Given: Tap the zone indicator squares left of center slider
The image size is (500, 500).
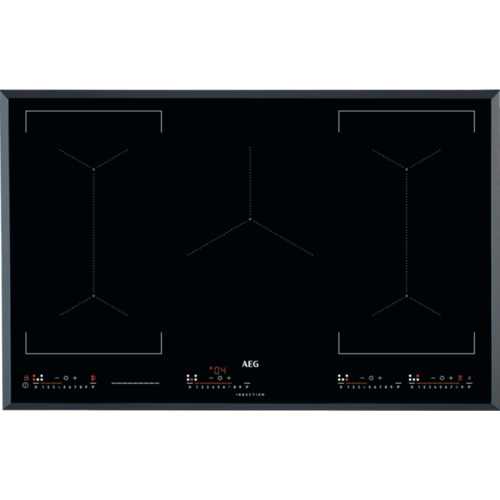Looking at the screenshot, I should point(192,378).
